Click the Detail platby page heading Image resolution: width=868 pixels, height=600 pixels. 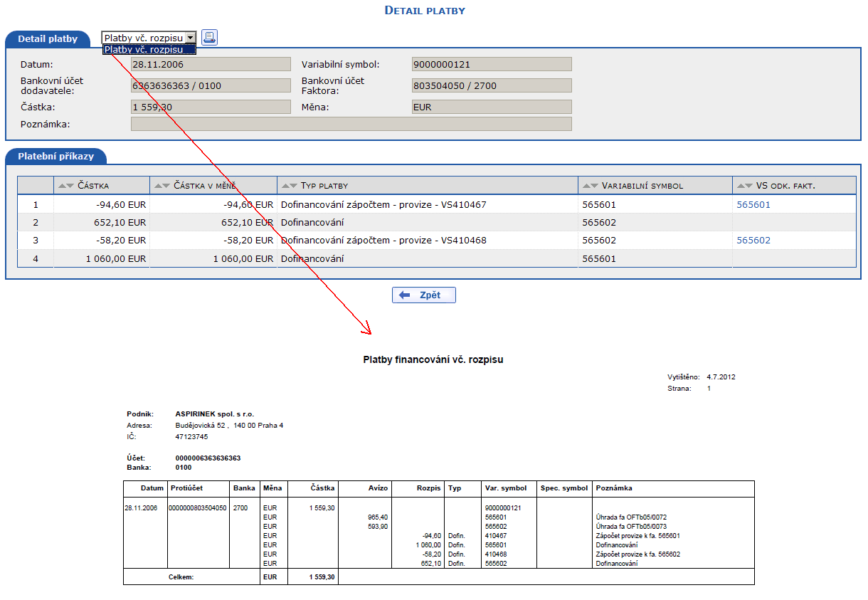425,10
